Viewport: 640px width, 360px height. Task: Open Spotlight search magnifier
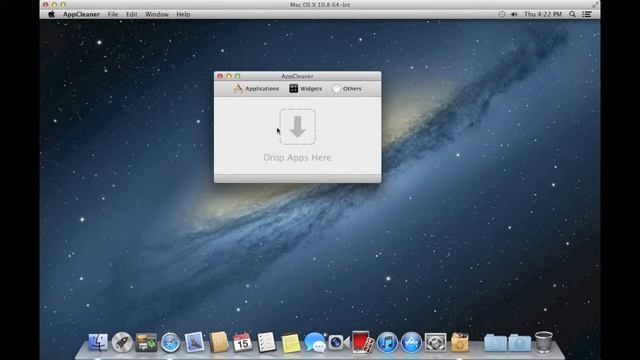tap(573, 14)
